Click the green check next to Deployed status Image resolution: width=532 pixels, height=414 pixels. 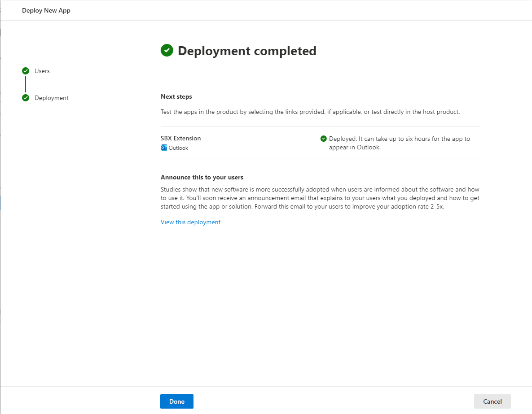(323, 139)
